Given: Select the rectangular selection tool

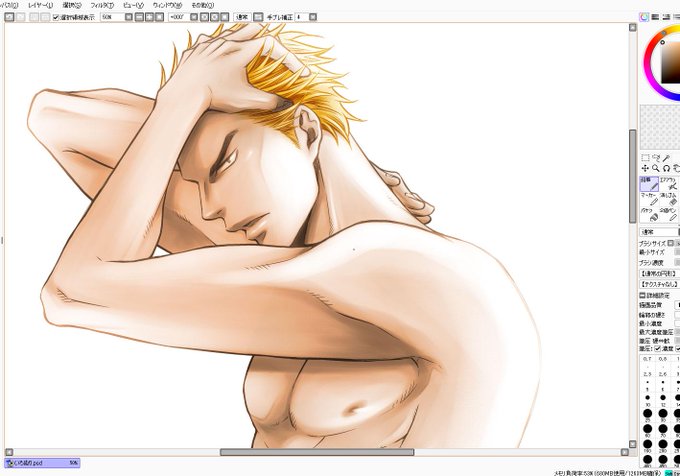Looking at the screenshot, I should (645, 158).
